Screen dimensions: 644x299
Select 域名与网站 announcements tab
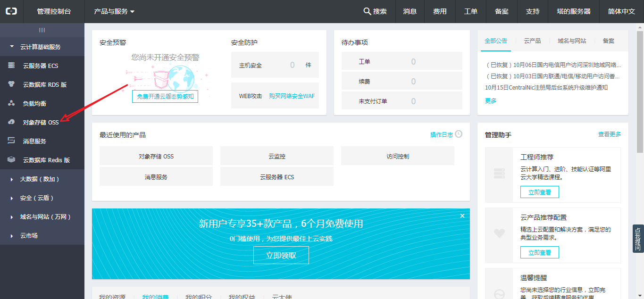coord(572,41)
